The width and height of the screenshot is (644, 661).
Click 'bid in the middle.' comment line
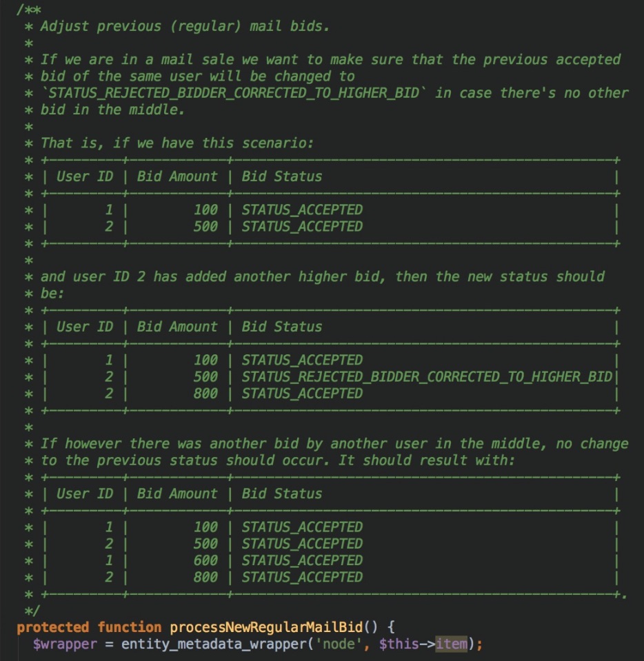tap(112, 110)
